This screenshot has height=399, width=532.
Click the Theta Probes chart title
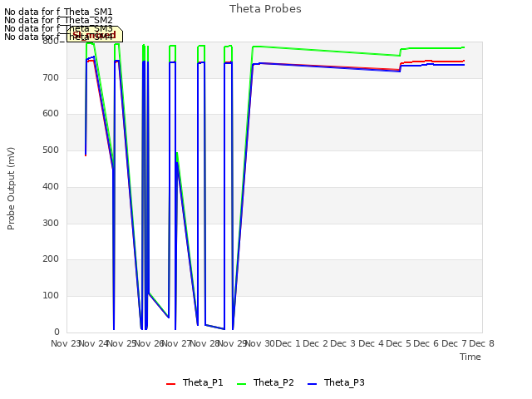(265, 9)
